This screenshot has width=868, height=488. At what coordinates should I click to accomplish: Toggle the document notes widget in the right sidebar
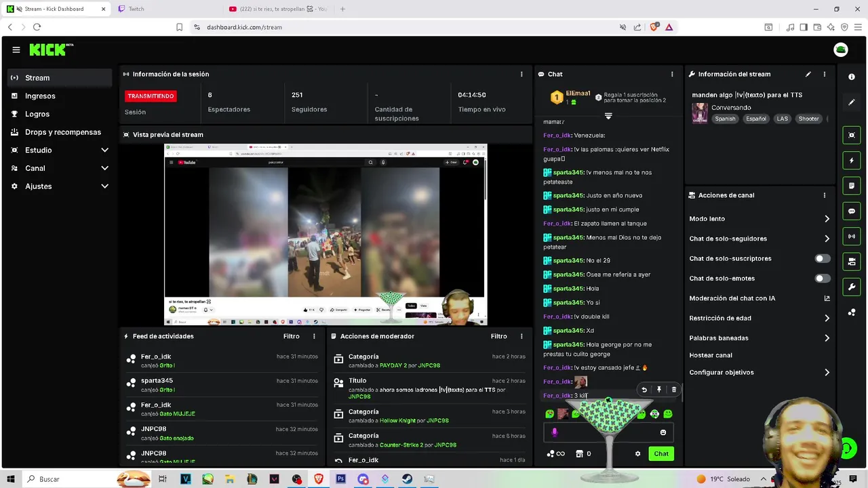pos(852,186)
